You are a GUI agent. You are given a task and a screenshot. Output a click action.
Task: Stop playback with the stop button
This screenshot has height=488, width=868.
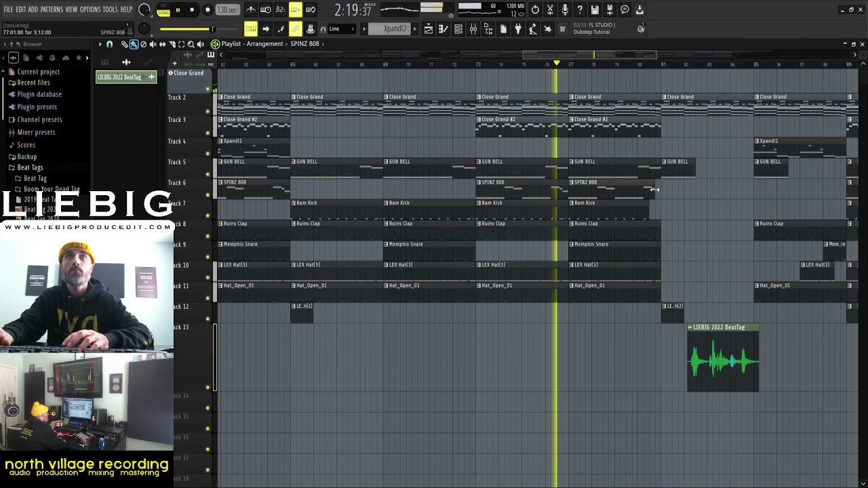[x=192, y=9]
